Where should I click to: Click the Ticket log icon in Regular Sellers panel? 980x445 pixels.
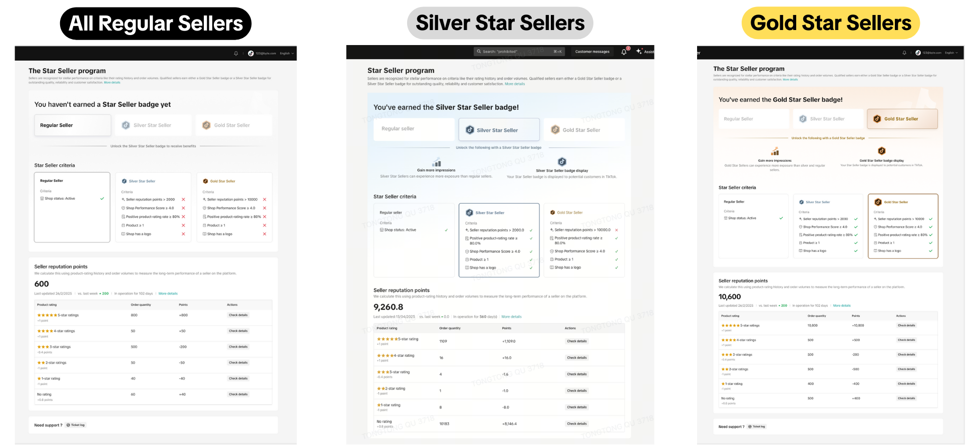[68, 425]
